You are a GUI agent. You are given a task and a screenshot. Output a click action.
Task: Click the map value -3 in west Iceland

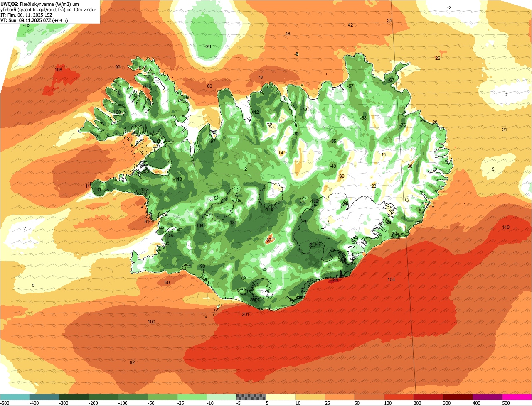(x=211, y=199)
